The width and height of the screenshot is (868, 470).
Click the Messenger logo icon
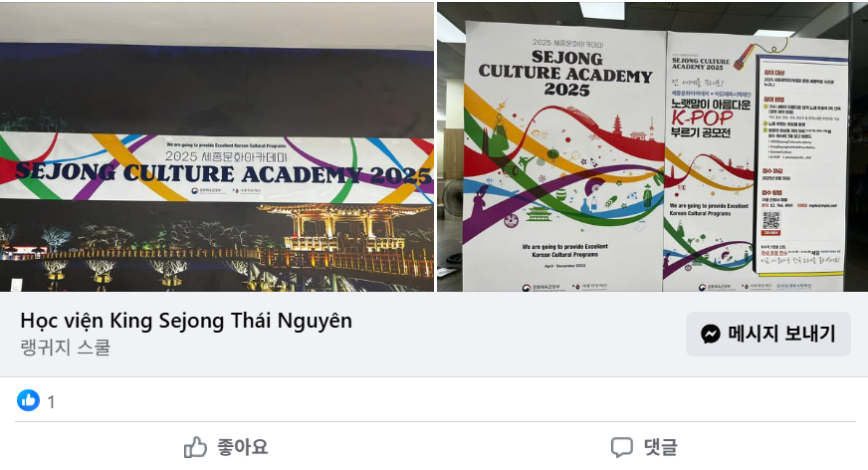711,334
